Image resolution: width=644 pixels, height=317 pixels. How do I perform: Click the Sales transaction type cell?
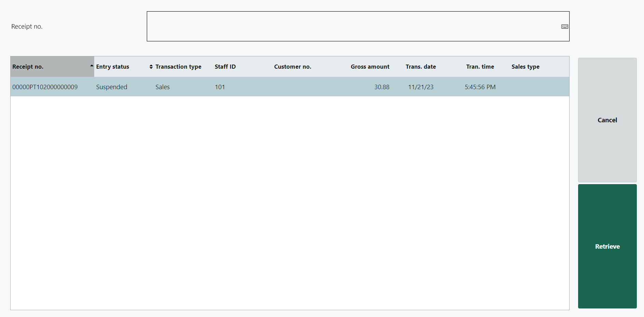(163, 87)
